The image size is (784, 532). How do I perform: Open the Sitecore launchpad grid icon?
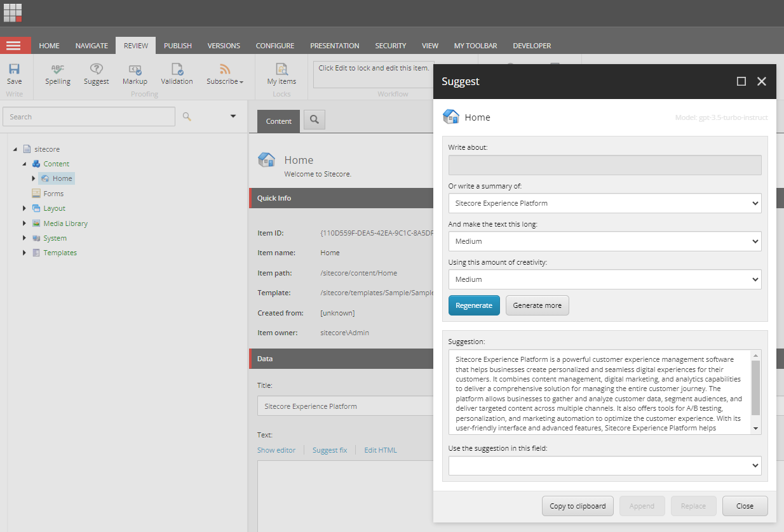coord(13,13)
